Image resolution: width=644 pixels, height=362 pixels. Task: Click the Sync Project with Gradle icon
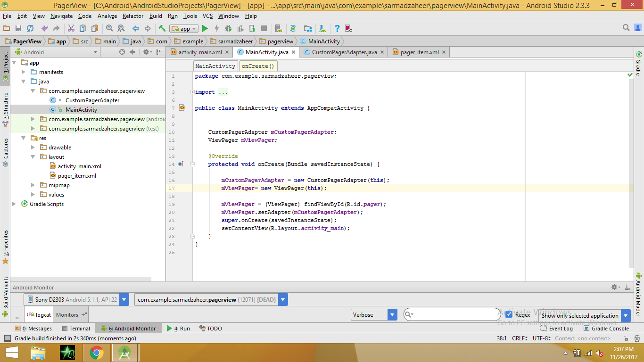(x=293, y=29)
